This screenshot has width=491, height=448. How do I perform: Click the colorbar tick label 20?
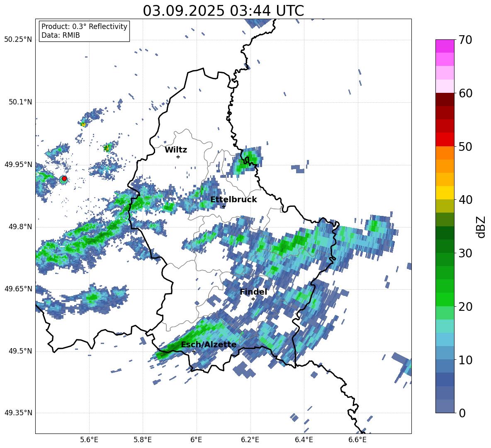(466, 307)
